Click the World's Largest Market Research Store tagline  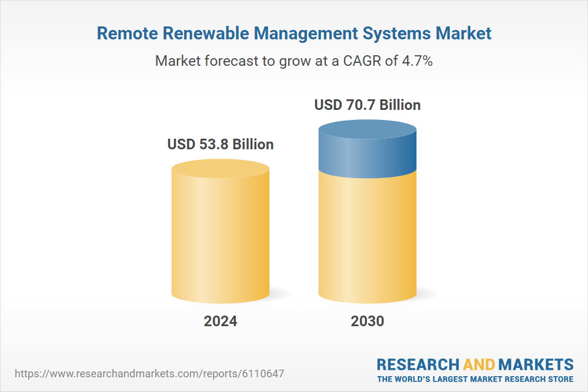[475, 379]
